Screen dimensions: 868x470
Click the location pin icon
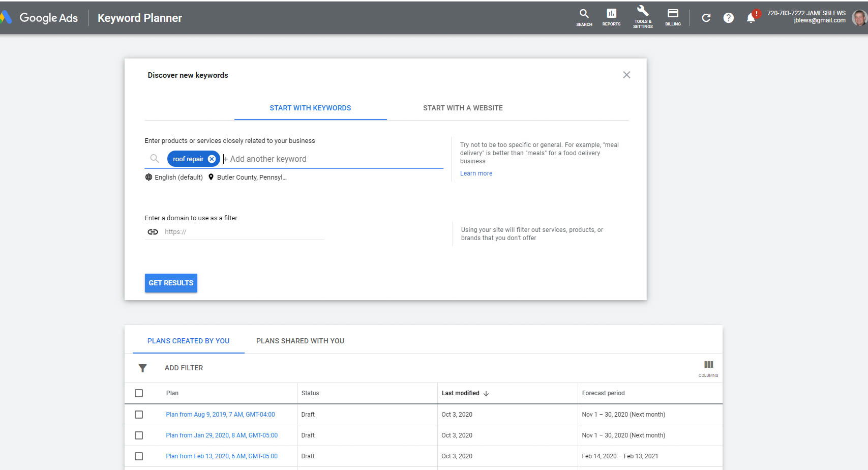click(211, 177)
